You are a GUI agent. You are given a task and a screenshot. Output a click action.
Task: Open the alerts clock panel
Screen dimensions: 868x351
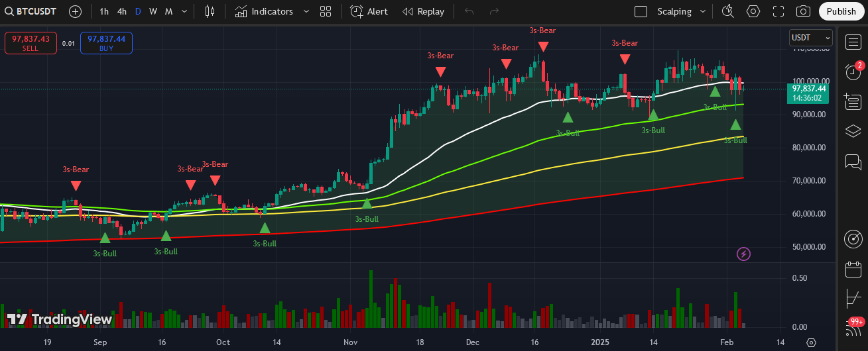(x=853, y=72)
